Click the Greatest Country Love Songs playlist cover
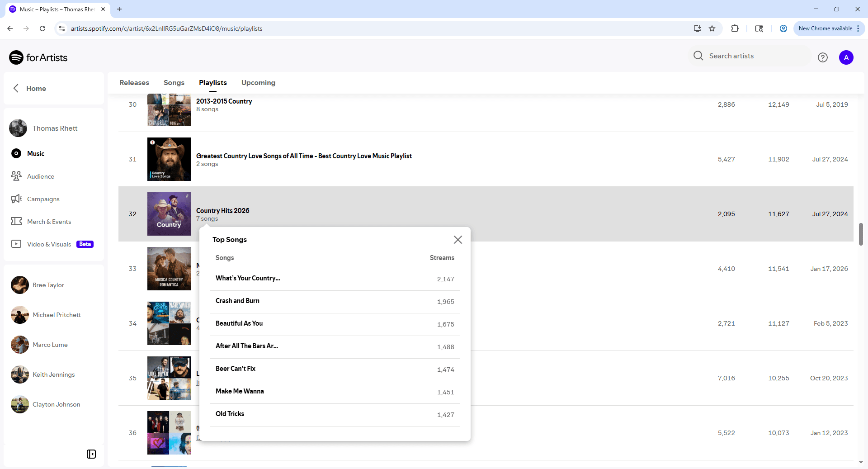Viewport: 868px width, 469px height. point(169,159)
